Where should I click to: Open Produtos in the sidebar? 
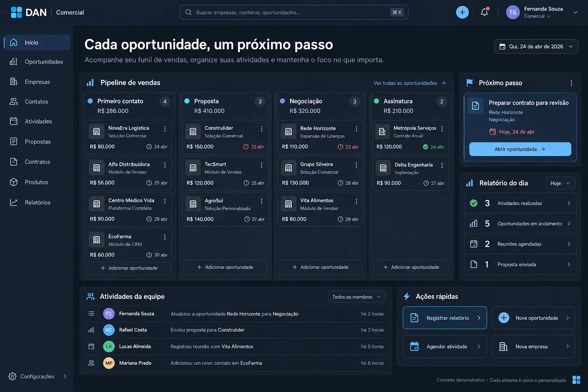click(x=37, y=182)
